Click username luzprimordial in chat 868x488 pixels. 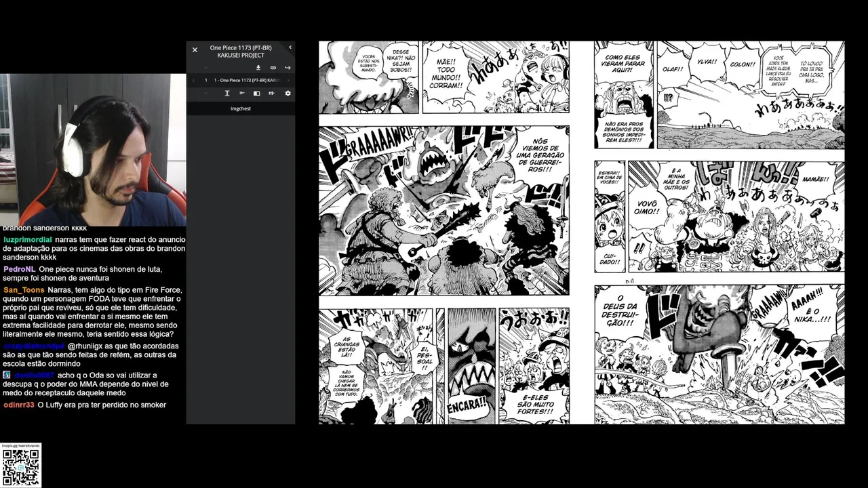[26, 239]
